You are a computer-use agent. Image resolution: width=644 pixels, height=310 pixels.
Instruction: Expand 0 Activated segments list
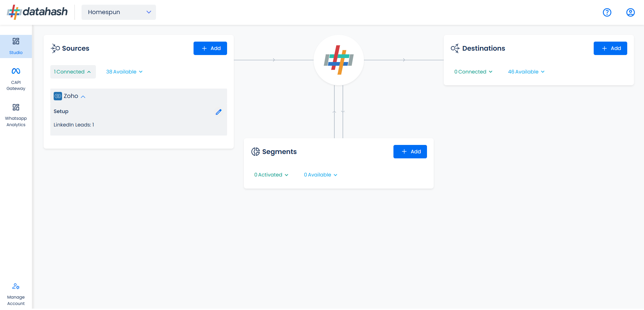tap(271, 175)
